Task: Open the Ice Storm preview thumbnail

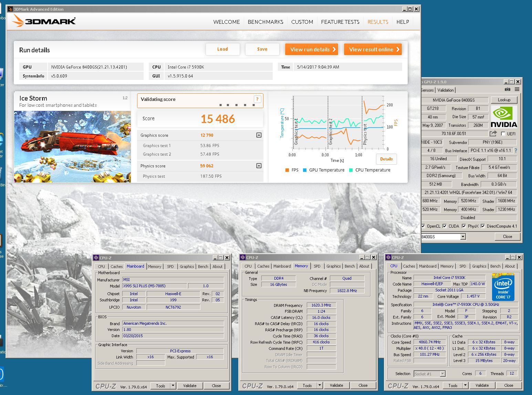Action: point(72,147)
